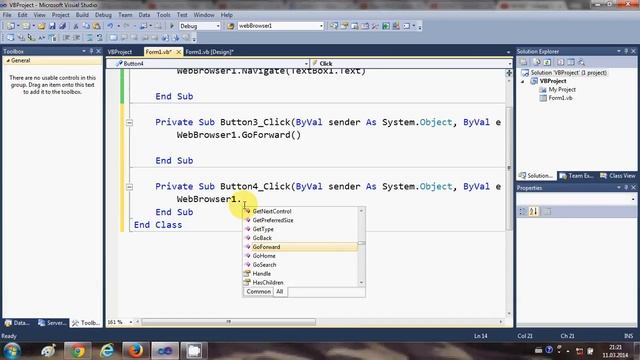This screenshot has width=640, height=360.
Task: Click the Save floppy disk icon
Action: pos(52,26)
